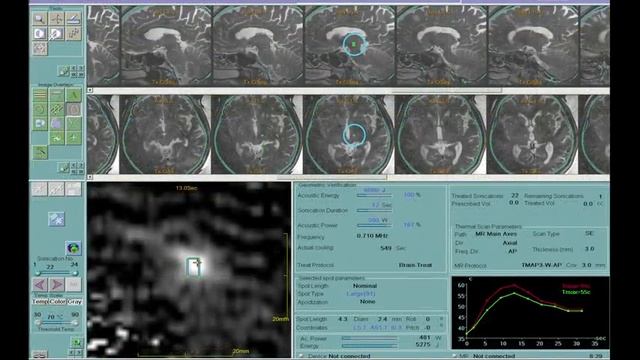This screenshot has width=640, height=360.
Task: Click the left arrow of axial row scrollbar
Action: [90, 178]
